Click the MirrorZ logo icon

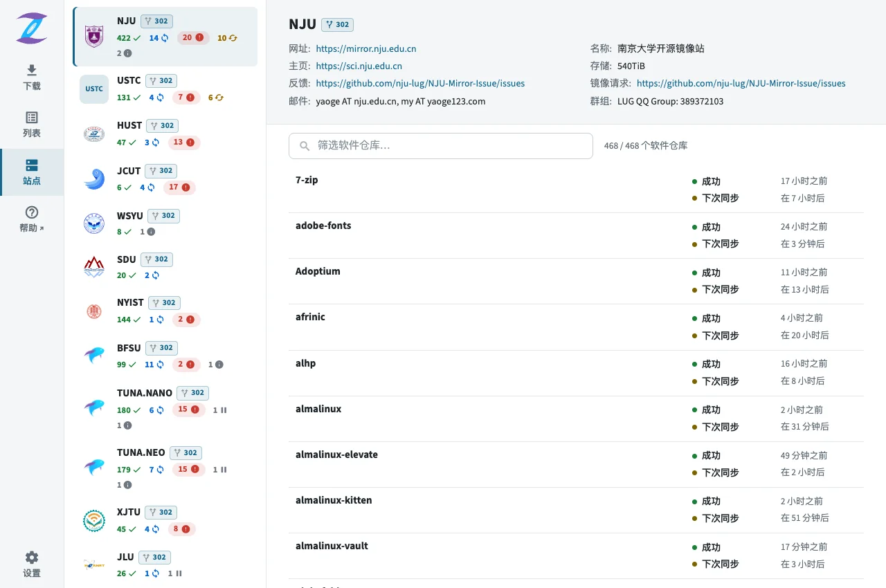click(x=32, y=28)
